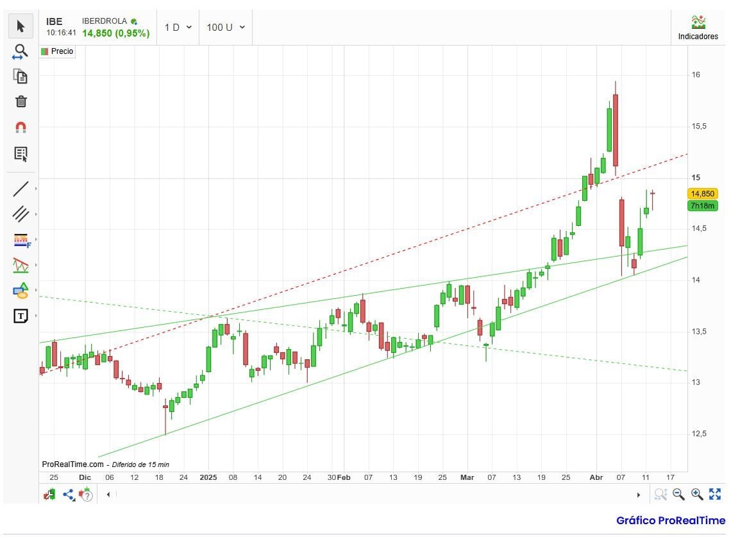Image resolution: width=756 pixels, height=537 pixels.
Task: Expand text tool options arrow
Action: pyautogui.click(x=36, y=316)
